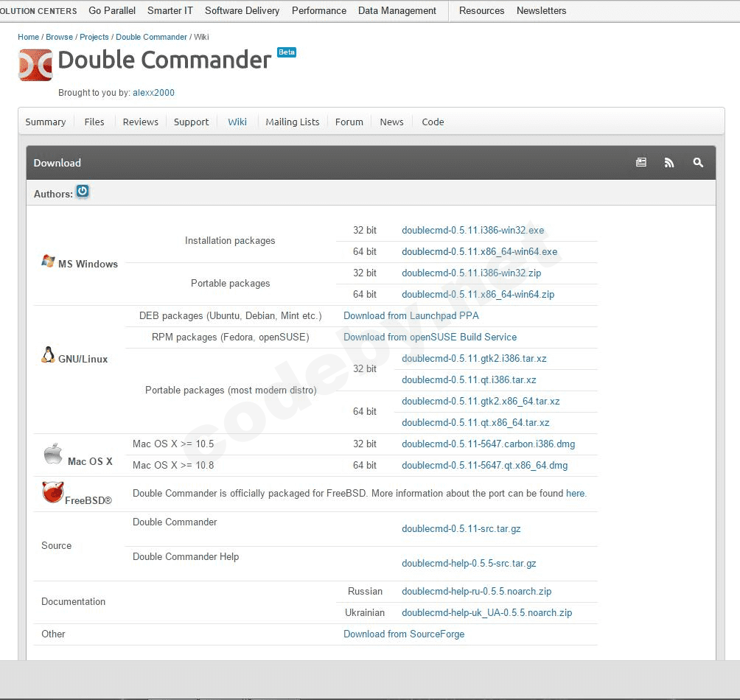This screenshot has height=700, width=740.
Task: Click the Browse breadcrumb link
Action: click(59, 37)
